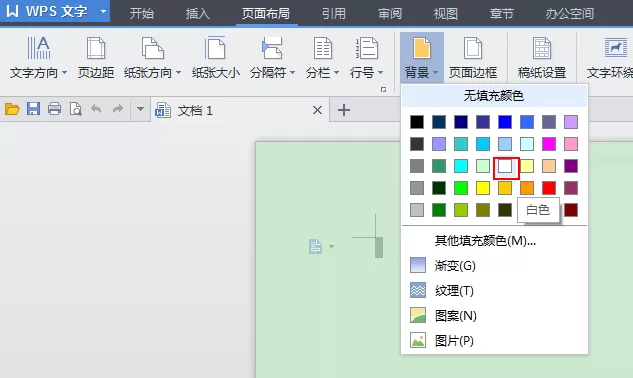Pick the bright yellow color swatch
This screenshot has width=633, height=378.
pyautogui.click(x=483, y=188)
